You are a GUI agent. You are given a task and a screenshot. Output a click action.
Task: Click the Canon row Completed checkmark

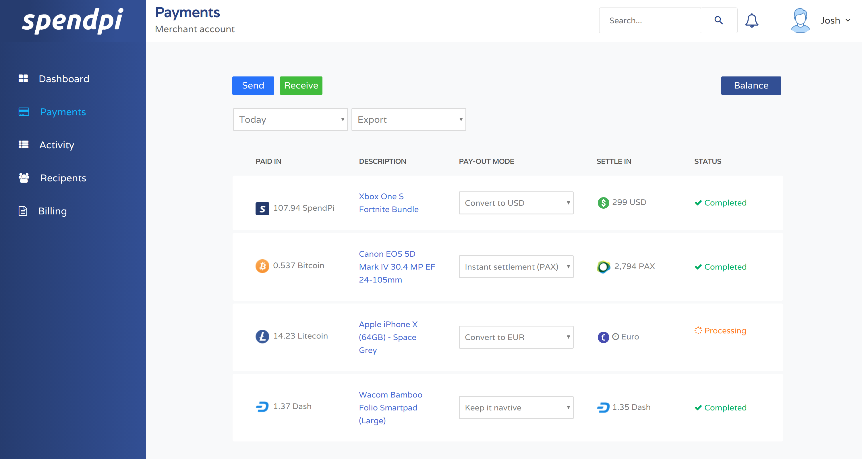coord(698,267)
